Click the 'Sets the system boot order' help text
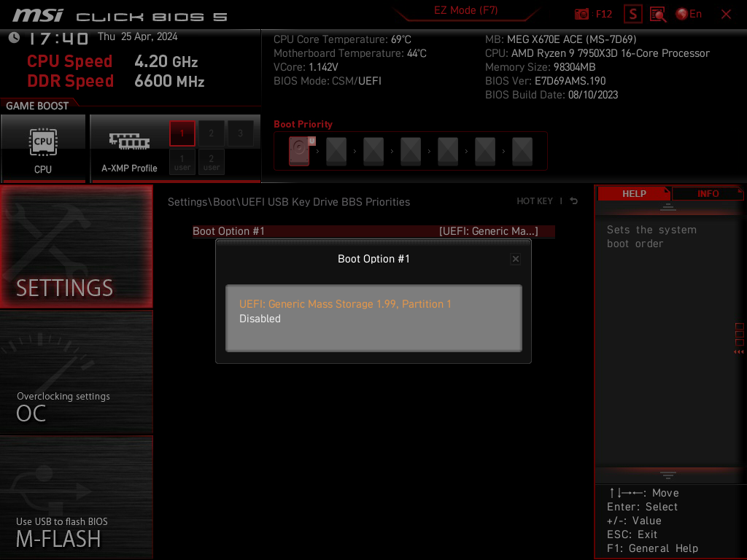 pos(651,237)
